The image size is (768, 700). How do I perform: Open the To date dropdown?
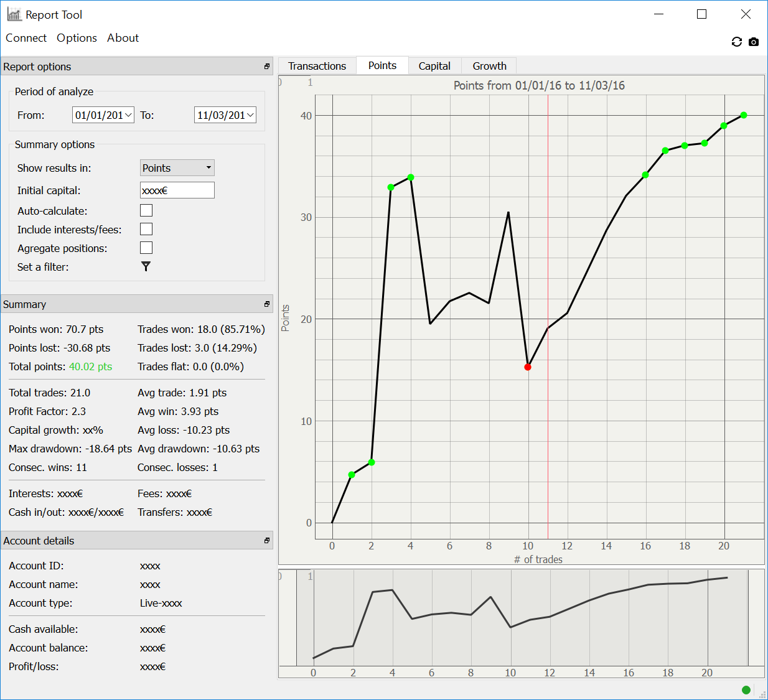click(x=250, y=115)
